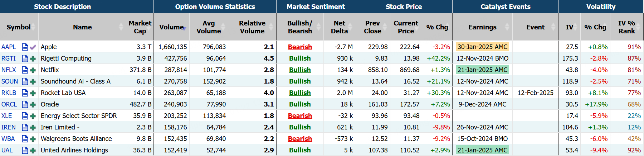This screenshot has width=644, height=156.
Task: Open the IREN ticker link
Action: (9, 127)
